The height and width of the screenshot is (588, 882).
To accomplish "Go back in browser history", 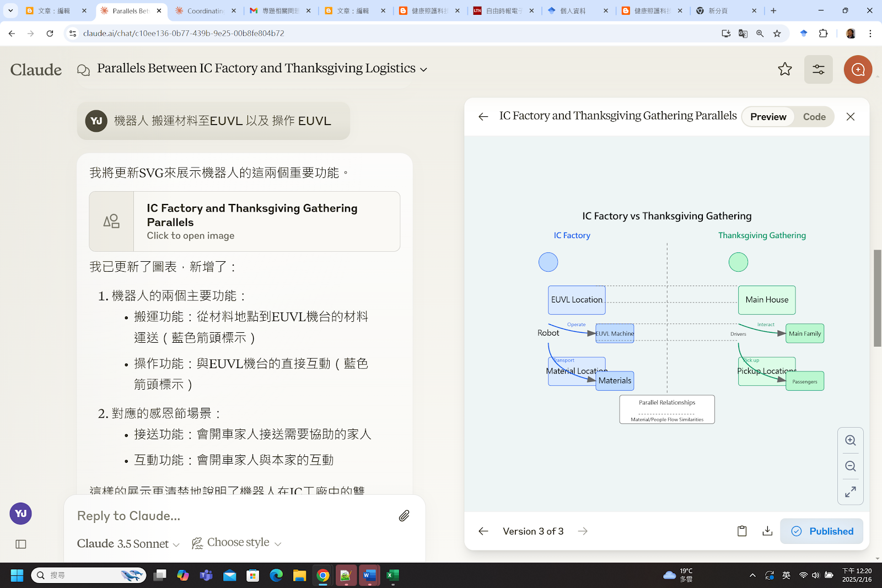I will pyautogui.click(x=12, y=34).
